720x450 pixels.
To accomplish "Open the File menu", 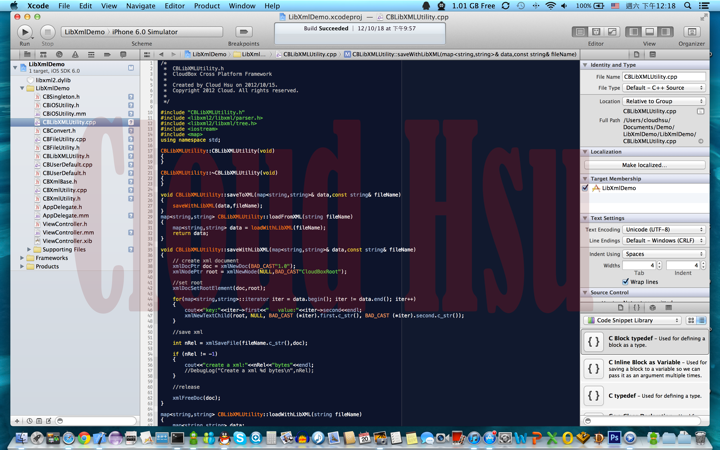I will coord(64,6).
